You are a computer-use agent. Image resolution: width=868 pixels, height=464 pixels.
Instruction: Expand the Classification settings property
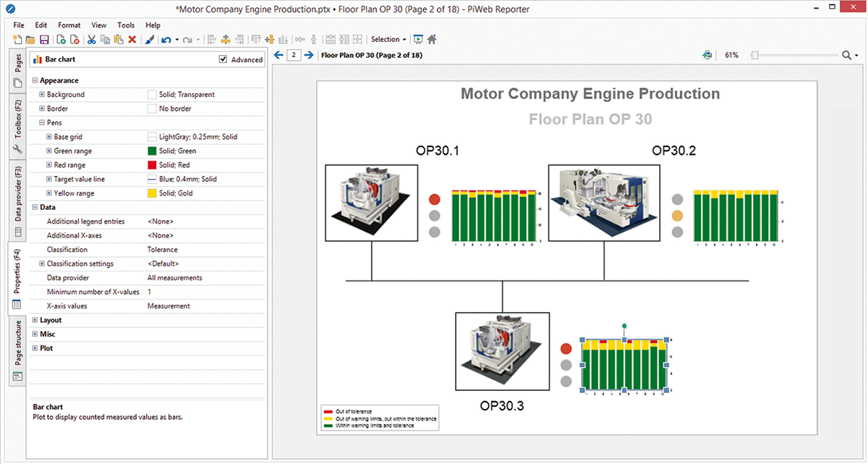[x=42, y=263]
